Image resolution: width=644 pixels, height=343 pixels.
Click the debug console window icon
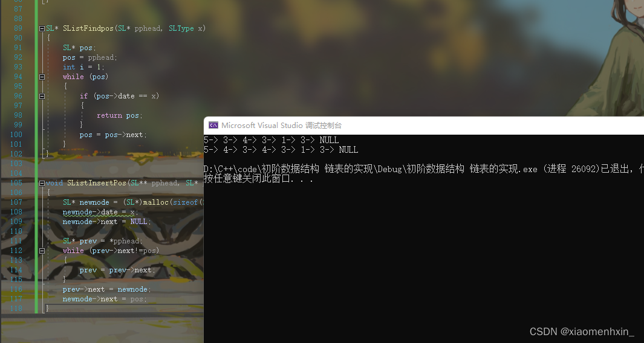coord(213,125)
